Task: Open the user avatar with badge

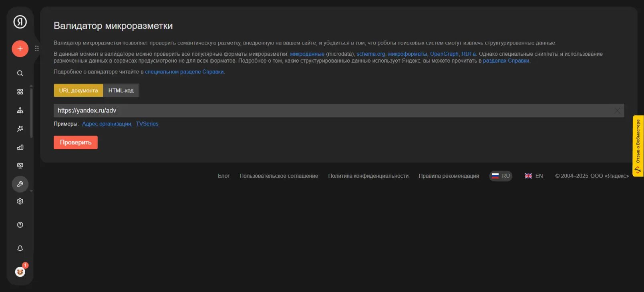Action: (x=20, y=271)
